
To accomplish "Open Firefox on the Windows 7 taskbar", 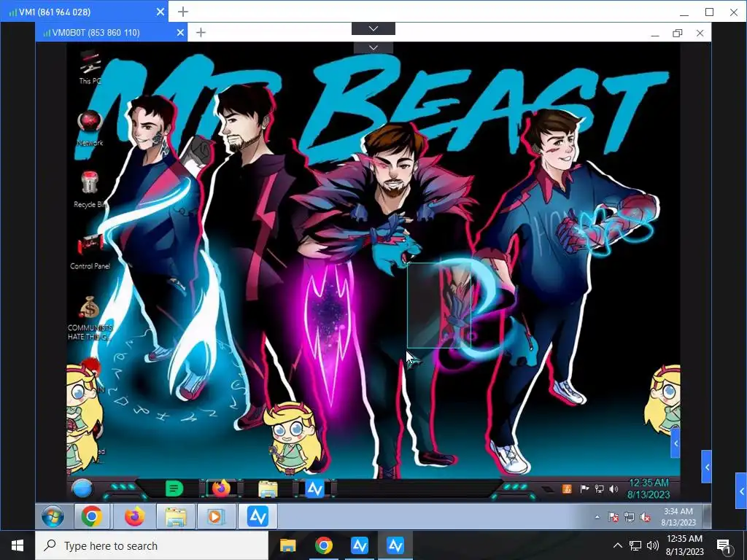I will point(134,517).
